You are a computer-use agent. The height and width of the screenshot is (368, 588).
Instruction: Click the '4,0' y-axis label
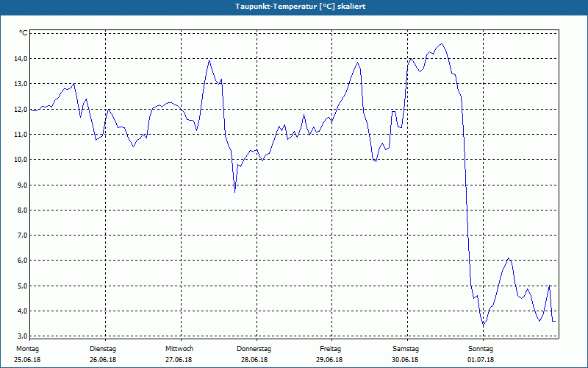click(23, 311)
